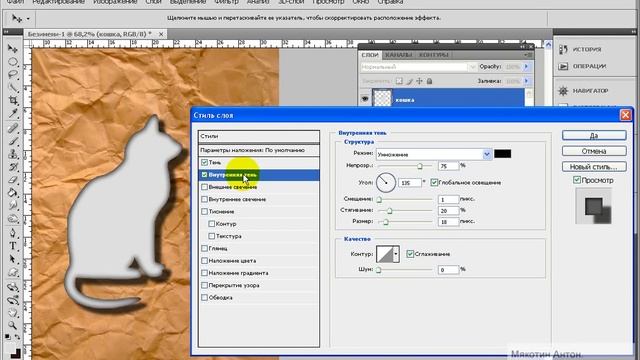Viewport: 640px width, 360px height.
Task: Select the Clone Stamp tool
Action: click(x=13, y=154)
